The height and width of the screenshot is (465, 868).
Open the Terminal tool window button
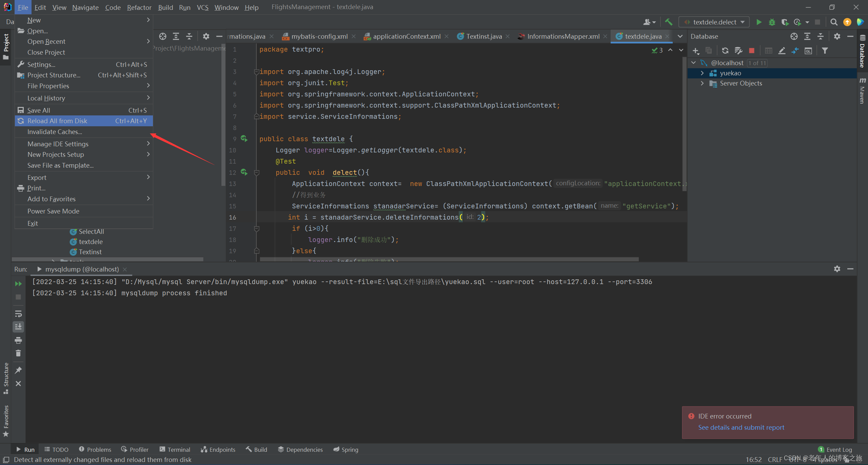[175, 449]
